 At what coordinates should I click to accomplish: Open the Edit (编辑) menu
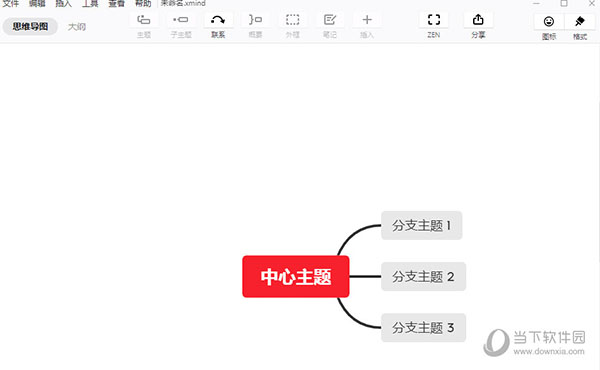[37, 3]
